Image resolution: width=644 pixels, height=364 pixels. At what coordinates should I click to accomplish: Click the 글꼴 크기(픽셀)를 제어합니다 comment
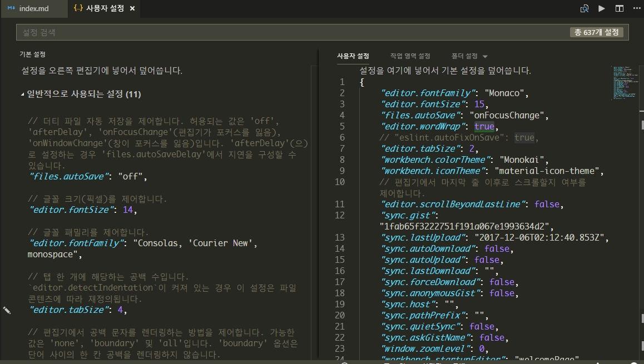tap(97, 198)
